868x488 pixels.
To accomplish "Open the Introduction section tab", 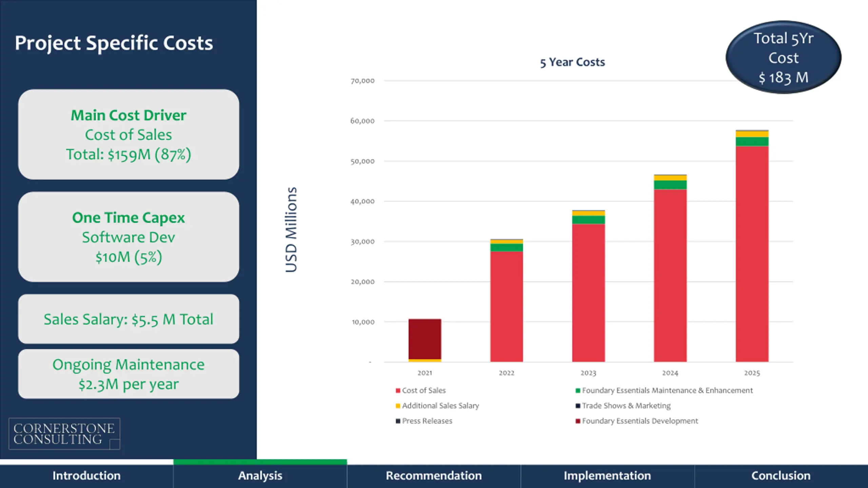I will [86, 476].
